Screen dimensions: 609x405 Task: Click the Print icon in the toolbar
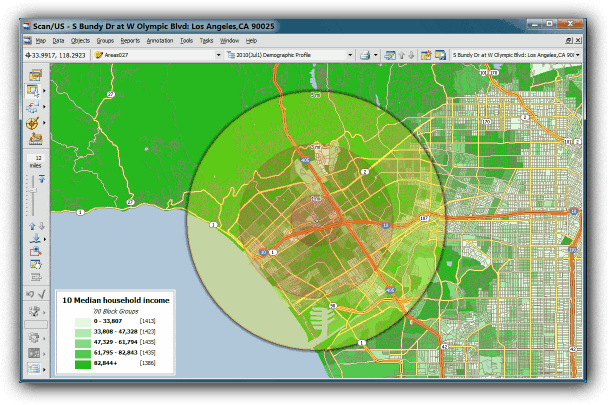365,55
